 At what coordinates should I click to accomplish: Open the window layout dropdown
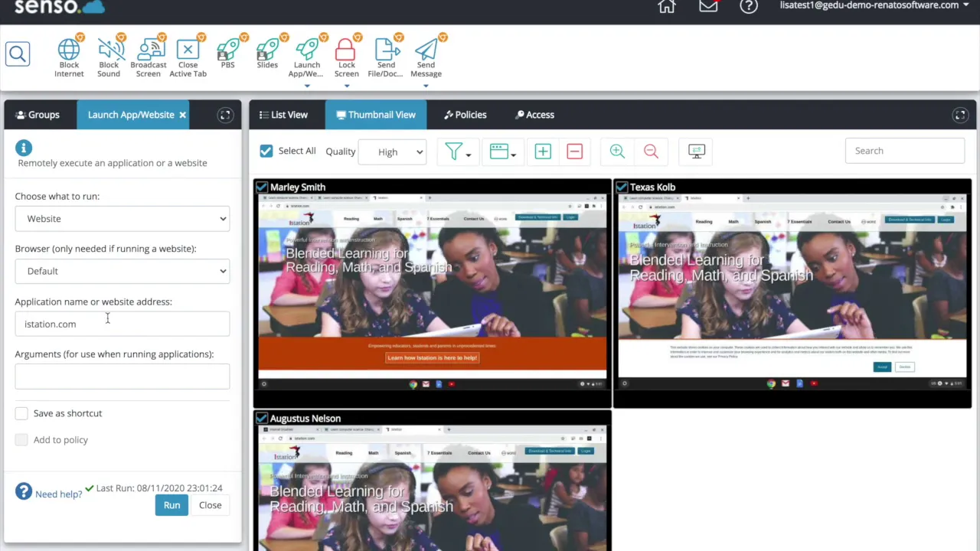pos(502,152)
